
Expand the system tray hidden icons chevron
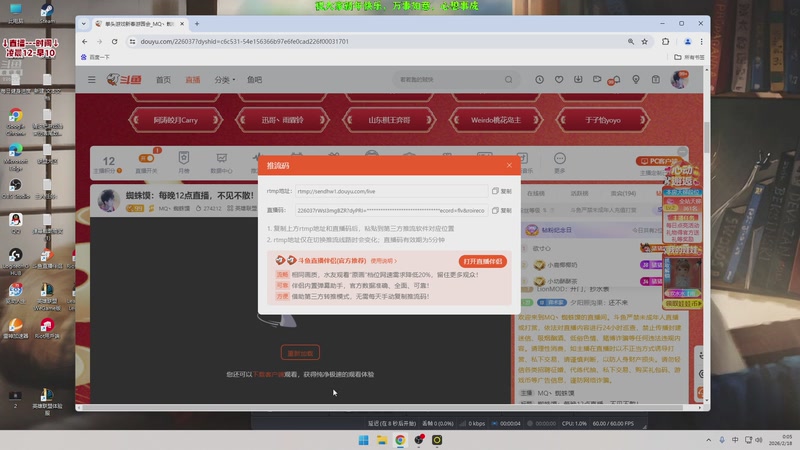709,440
